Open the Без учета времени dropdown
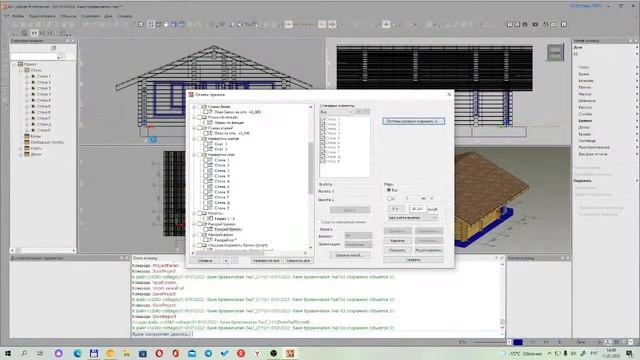 (x=412, y=218)
